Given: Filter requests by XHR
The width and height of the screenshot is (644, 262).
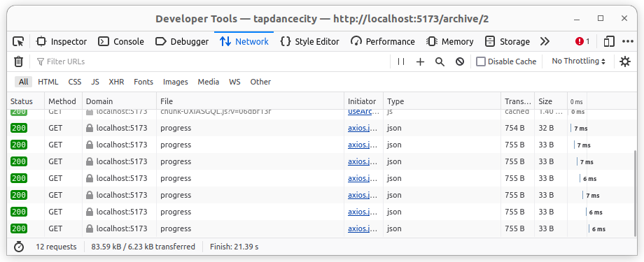Looking at the screenshot, I should (116, 82).
